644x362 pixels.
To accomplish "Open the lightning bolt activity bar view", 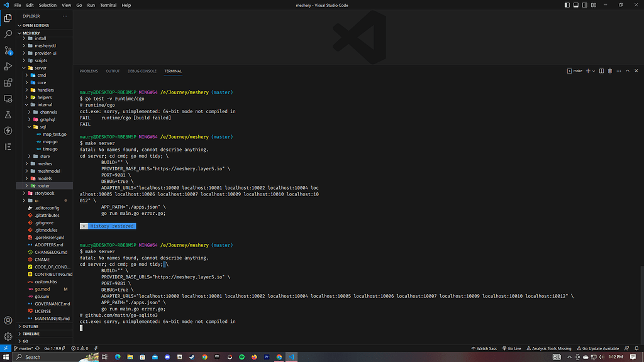I will [8, 131].
